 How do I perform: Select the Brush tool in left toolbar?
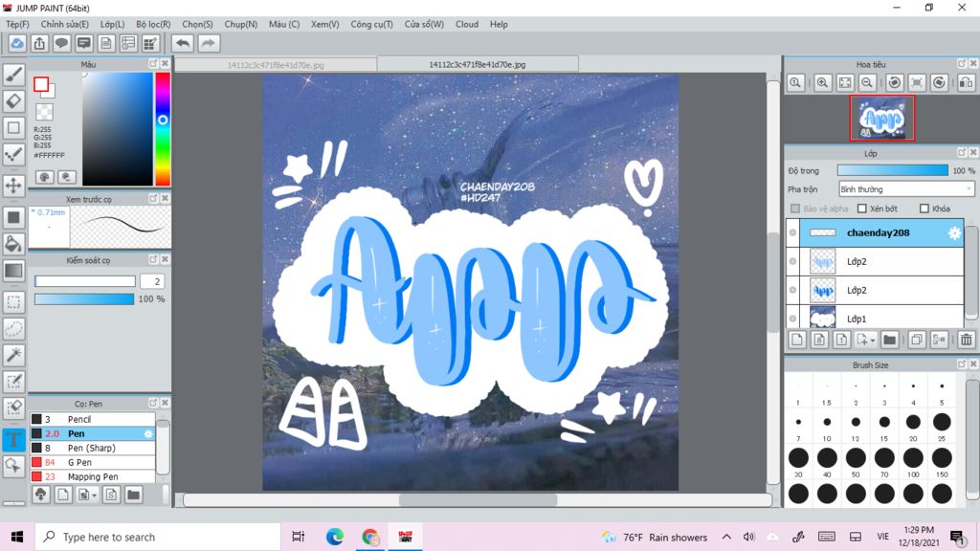coord(13,75)
